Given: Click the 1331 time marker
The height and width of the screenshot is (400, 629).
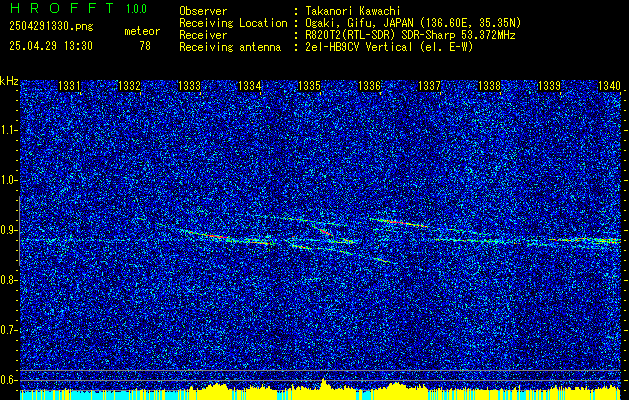Looking at the screenshot, I should 69,86.
